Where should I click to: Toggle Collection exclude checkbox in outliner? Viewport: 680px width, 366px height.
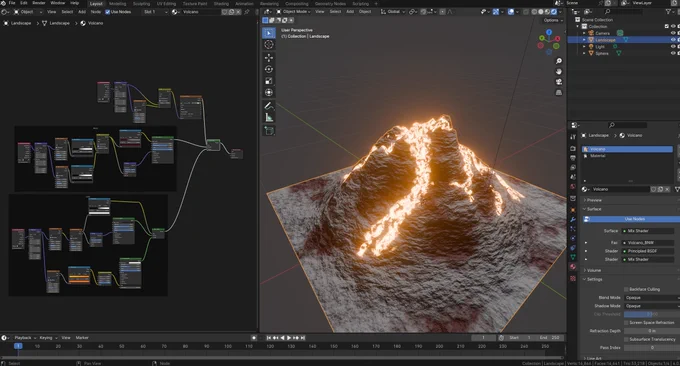667,26
